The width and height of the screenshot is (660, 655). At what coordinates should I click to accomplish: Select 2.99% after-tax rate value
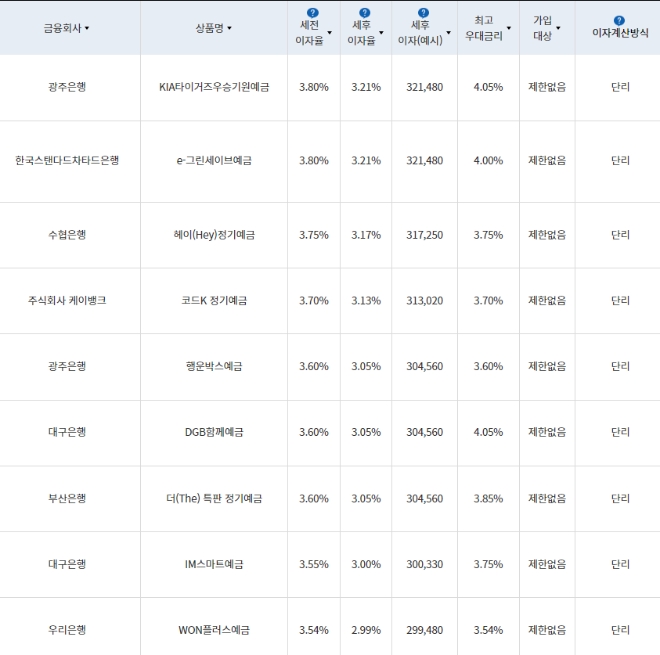(366, 630)
